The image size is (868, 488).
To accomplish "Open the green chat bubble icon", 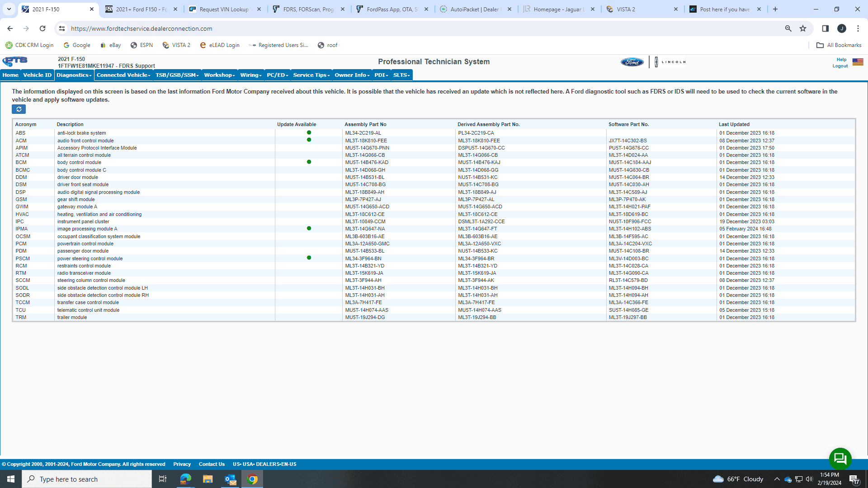I will click(840, 459).
